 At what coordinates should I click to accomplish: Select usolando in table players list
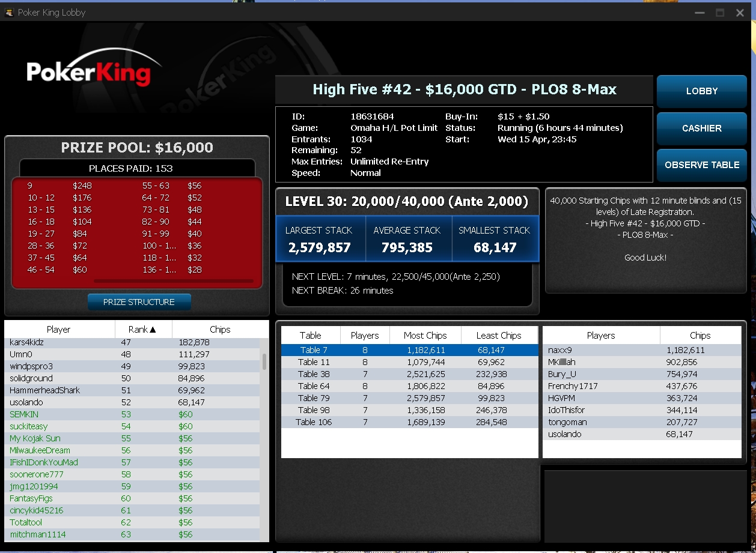point(642,434)
